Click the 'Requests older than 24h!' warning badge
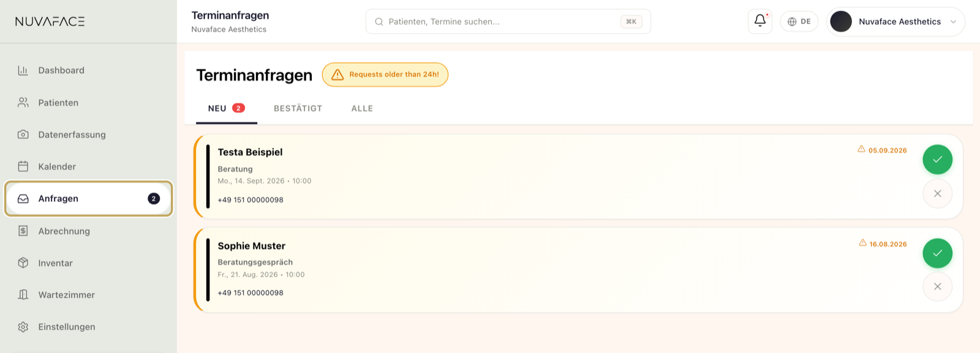Image resolution: width=980 pixels, height=353 pixels. 385,75
